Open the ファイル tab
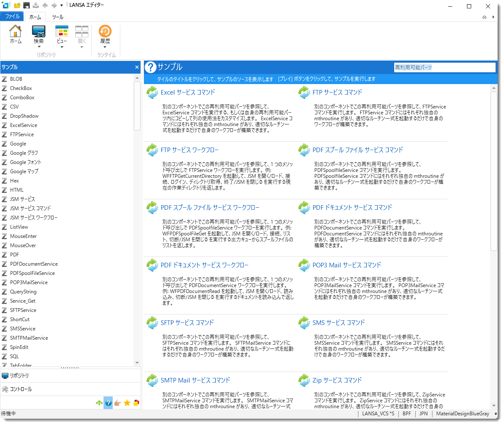 tap(12, 16)
